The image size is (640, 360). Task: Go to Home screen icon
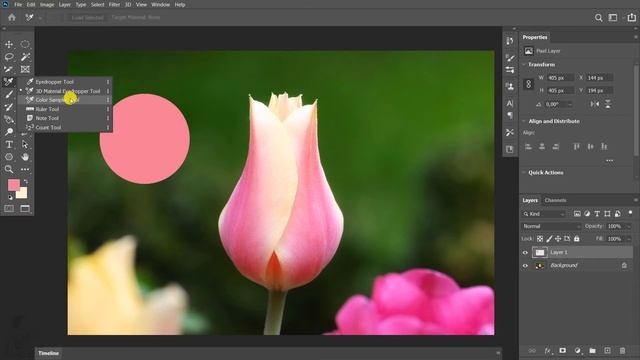coord(12,18)
